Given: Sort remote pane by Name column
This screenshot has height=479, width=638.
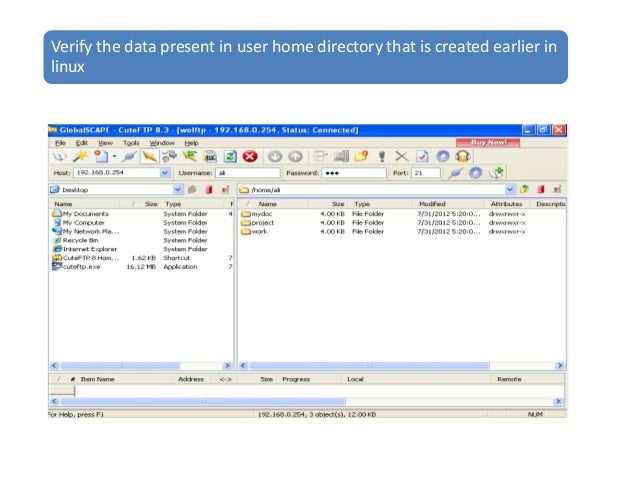Looking at the screenshot, I should coord(273,204).
